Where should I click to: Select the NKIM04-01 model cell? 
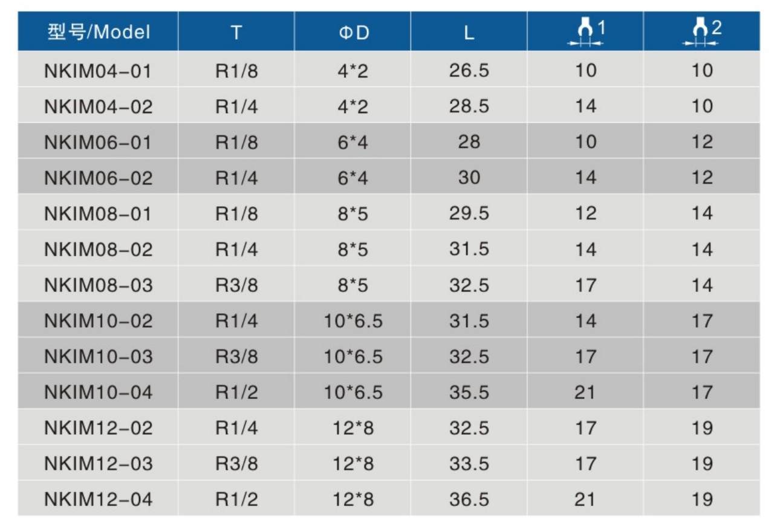point(98,71)
